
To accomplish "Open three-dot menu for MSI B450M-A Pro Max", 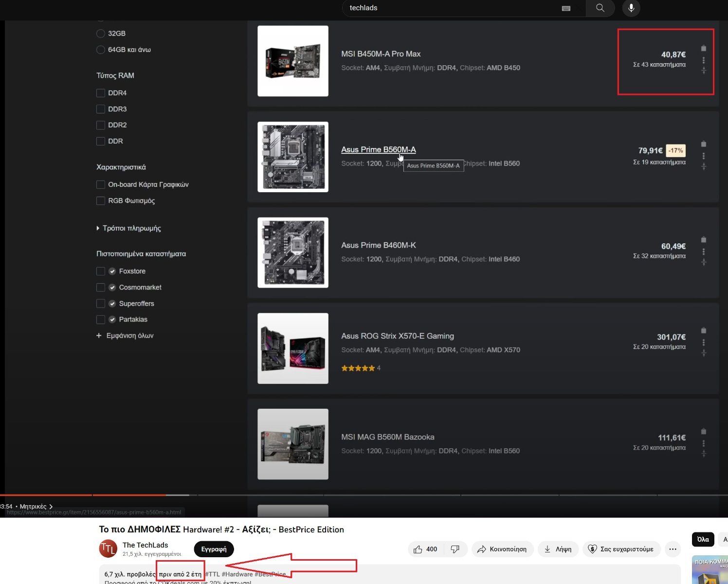I will click(x=704, y=60).
